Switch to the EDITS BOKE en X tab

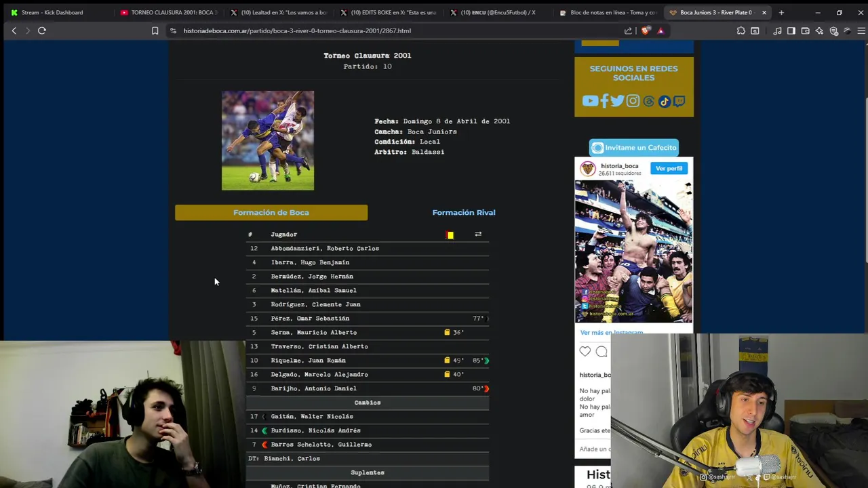[388, 12]
